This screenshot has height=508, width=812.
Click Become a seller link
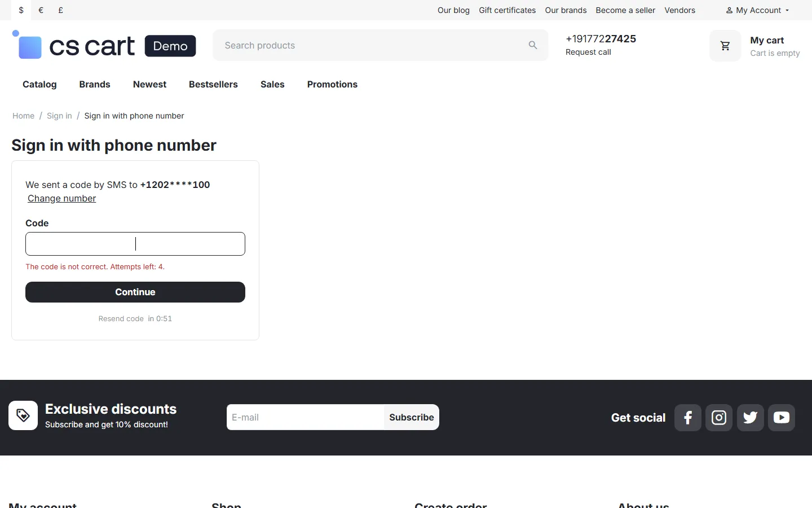625,10
